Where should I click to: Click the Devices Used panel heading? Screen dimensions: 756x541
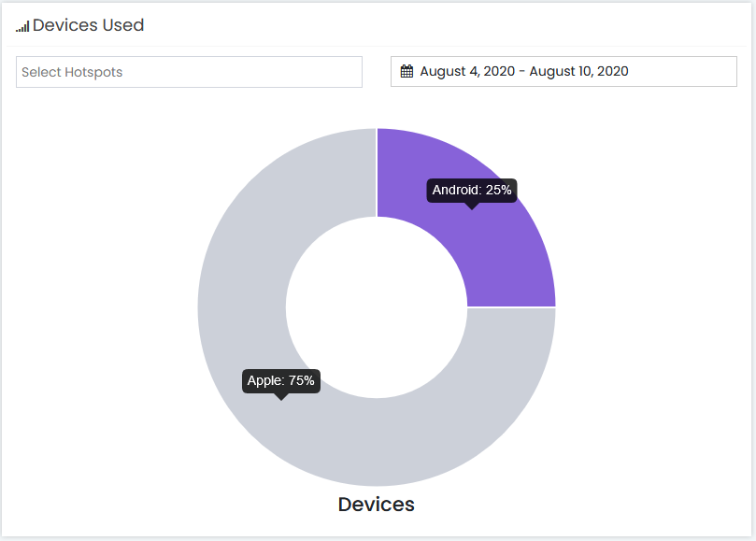point(88,25)
